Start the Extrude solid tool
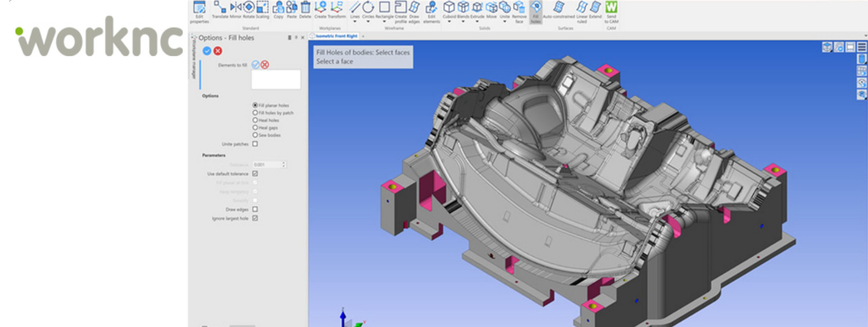This screenshot has height=327, width=868. (x=477, y=10)
